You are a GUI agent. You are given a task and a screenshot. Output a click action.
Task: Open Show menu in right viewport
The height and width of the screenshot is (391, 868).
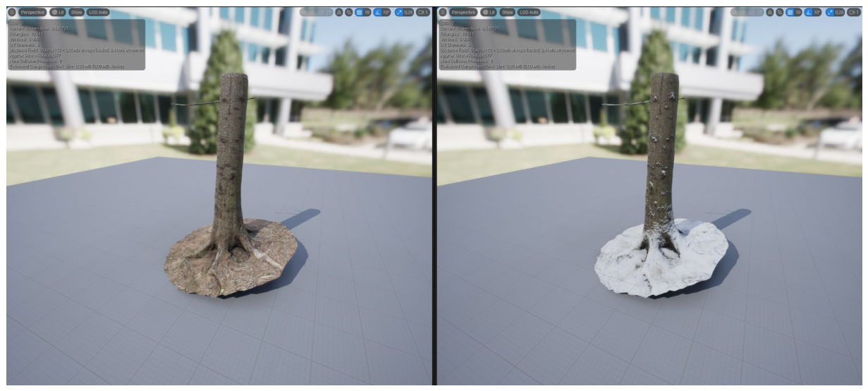[x=506, y=13]
